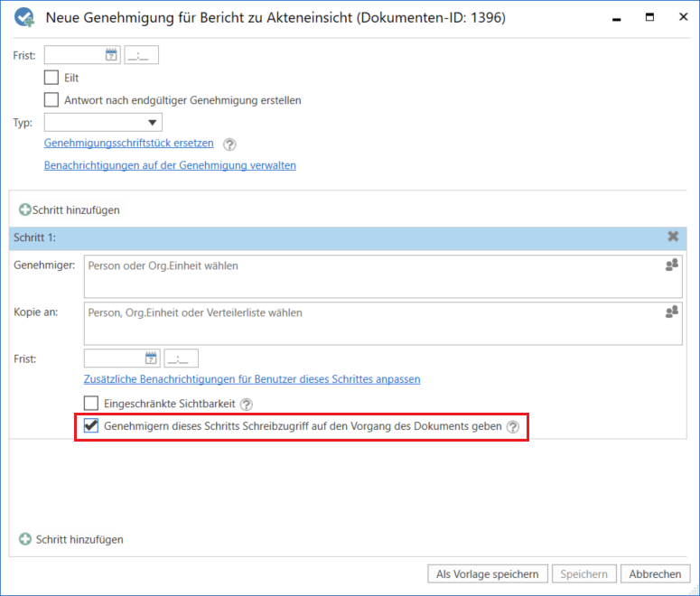The width and height of the screenshot is (700, 596).
Task: Click the top Schritt hinzufügen plus icon
Action: [x=25, y=210]
